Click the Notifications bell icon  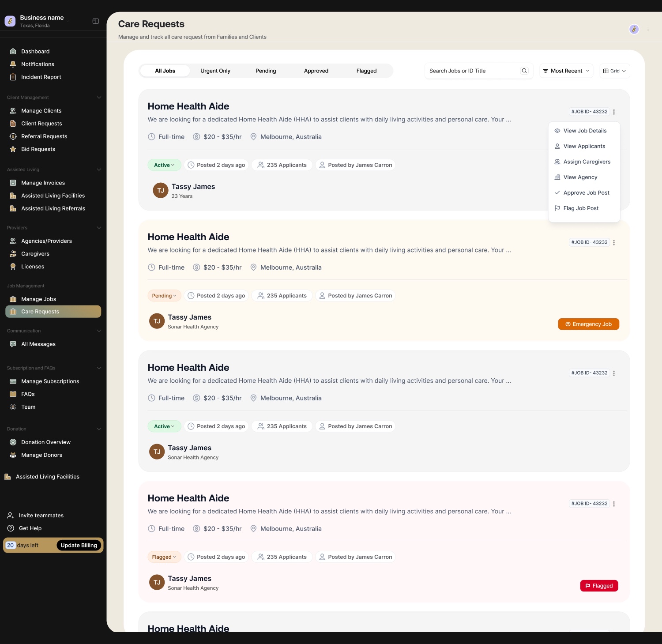[13, 64]
